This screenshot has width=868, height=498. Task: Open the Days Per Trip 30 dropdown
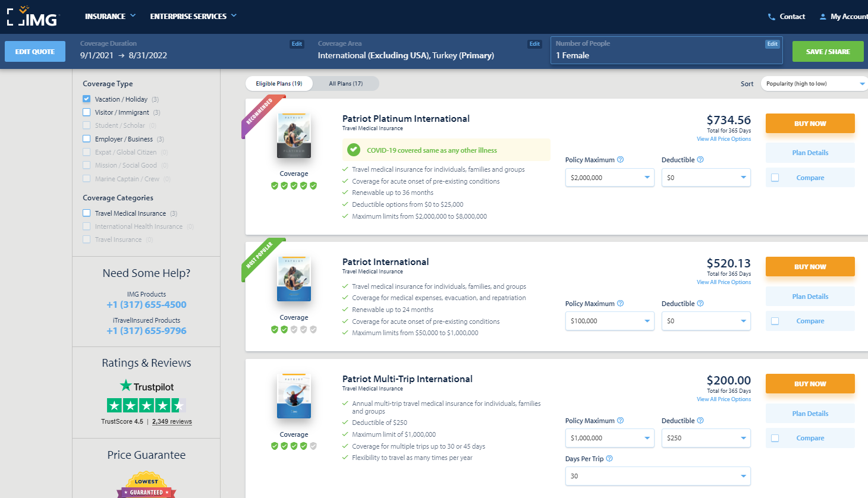point(658,476)
